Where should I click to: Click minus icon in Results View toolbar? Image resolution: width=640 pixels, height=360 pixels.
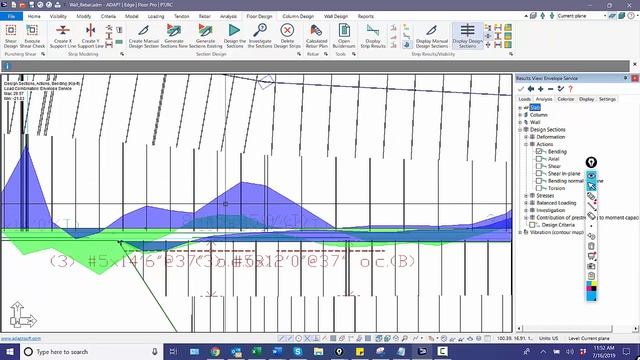(550, 89)
